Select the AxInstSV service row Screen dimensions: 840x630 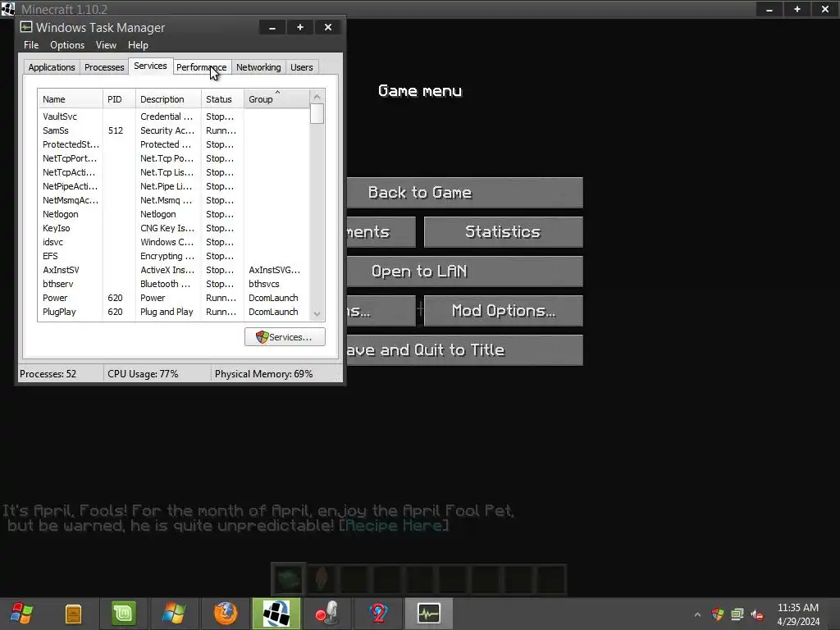coord(174,269)
